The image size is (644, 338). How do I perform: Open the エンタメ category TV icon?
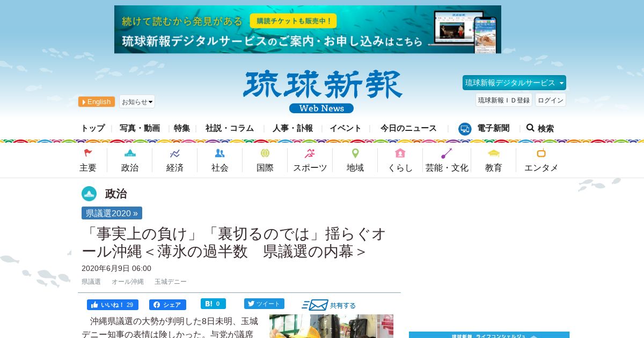(x=541, y=153)
